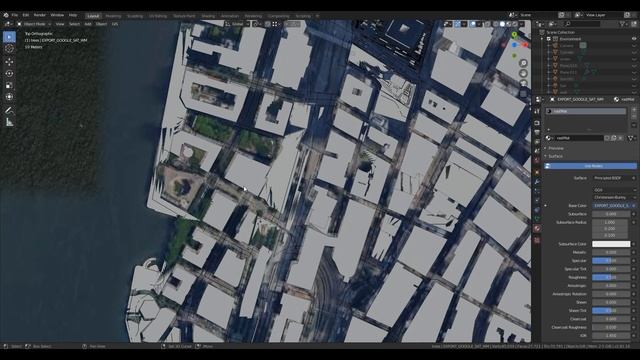Select the Annotate tool

pyautogui.click(x=9, y=111)
